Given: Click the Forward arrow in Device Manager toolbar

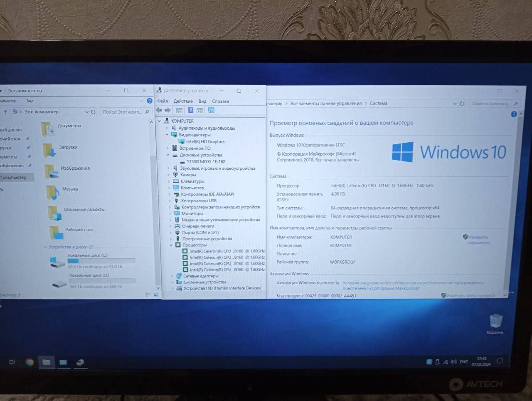Looking at the screenshot, I should 167,110.
